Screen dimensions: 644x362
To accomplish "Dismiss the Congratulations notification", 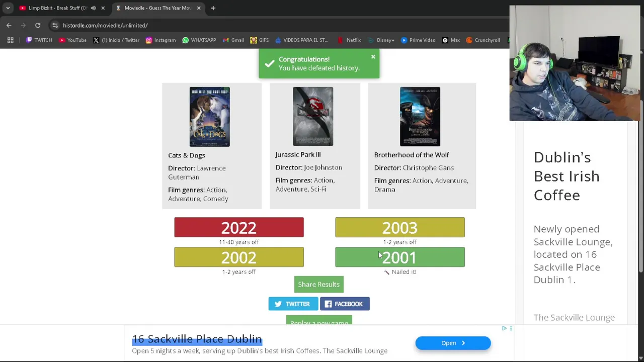I will [x=373, y=57].
